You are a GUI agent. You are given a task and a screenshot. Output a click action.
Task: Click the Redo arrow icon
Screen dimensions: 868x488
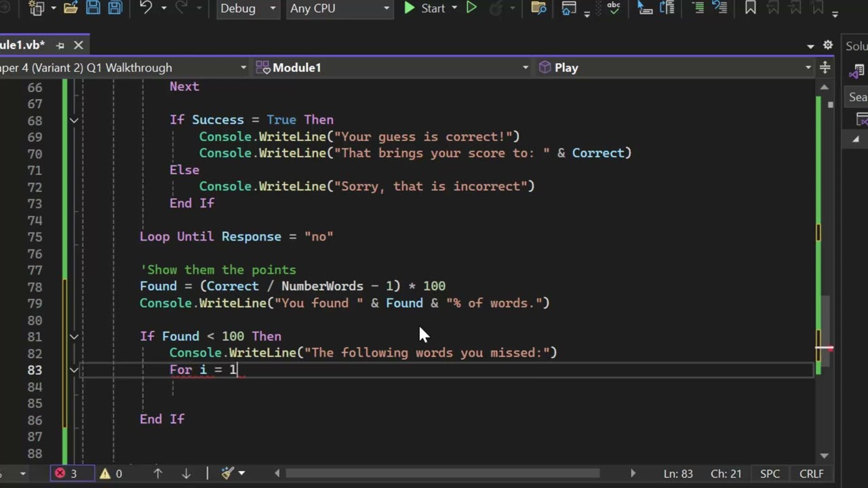click(x=181, y=8)
